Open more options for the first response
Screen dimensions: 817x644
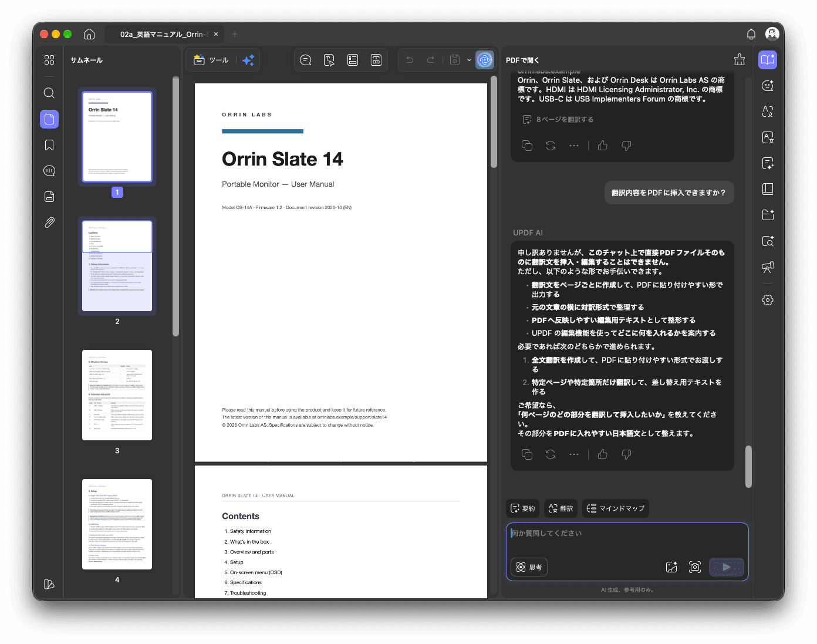coord(574,146)
